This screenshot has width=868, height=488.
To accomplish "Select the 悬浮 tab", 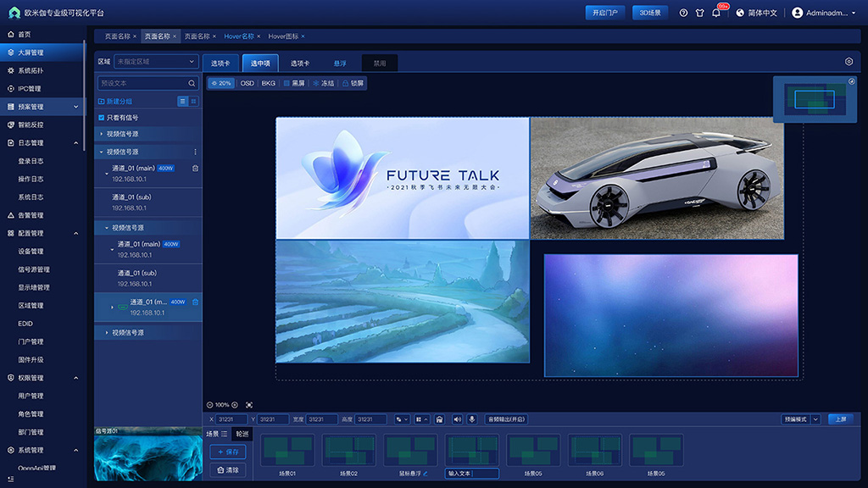I will (340, 63).
